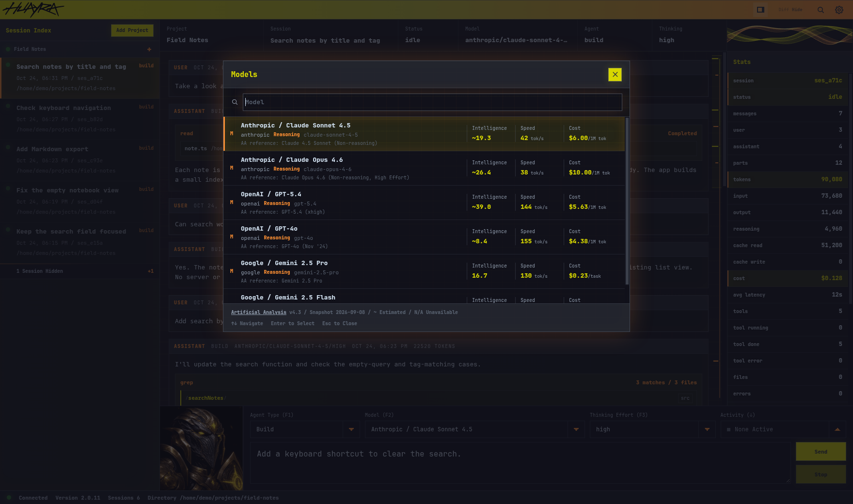Open settings with the gear icon
This screenshot has height=504, width=853.
[839, 10]
